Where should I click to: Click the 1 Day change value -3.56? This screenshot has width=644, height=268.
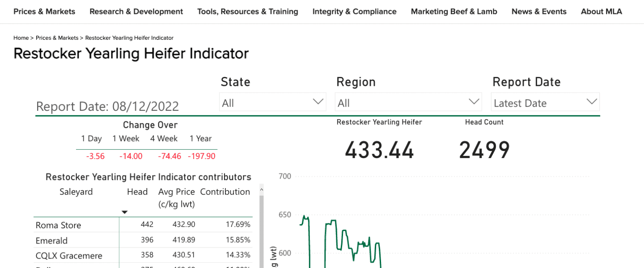coord(95,156)
